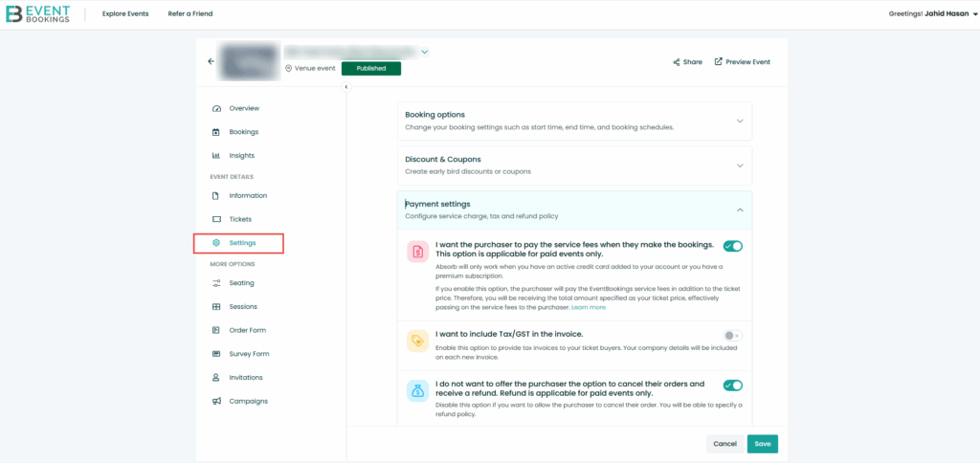
Task: Collapse the sidebar using the chevron handle
Action: 346,87
